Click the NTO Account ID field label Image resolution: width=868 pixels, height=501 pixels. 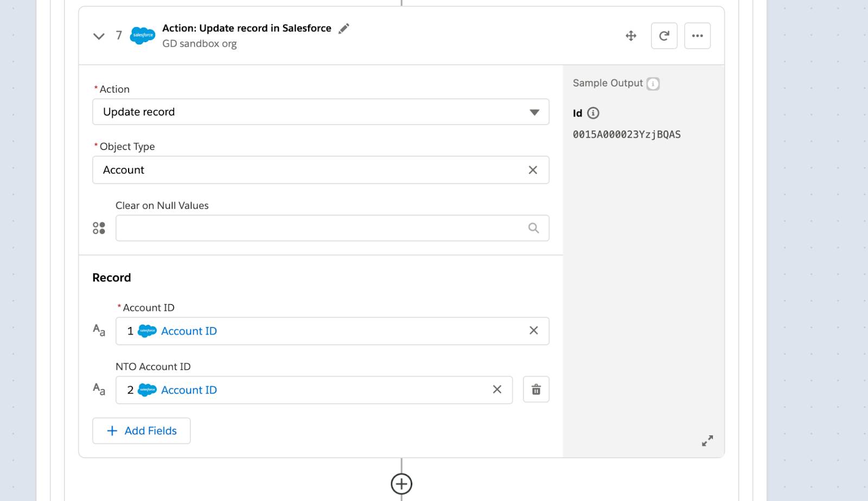(153, 367)
